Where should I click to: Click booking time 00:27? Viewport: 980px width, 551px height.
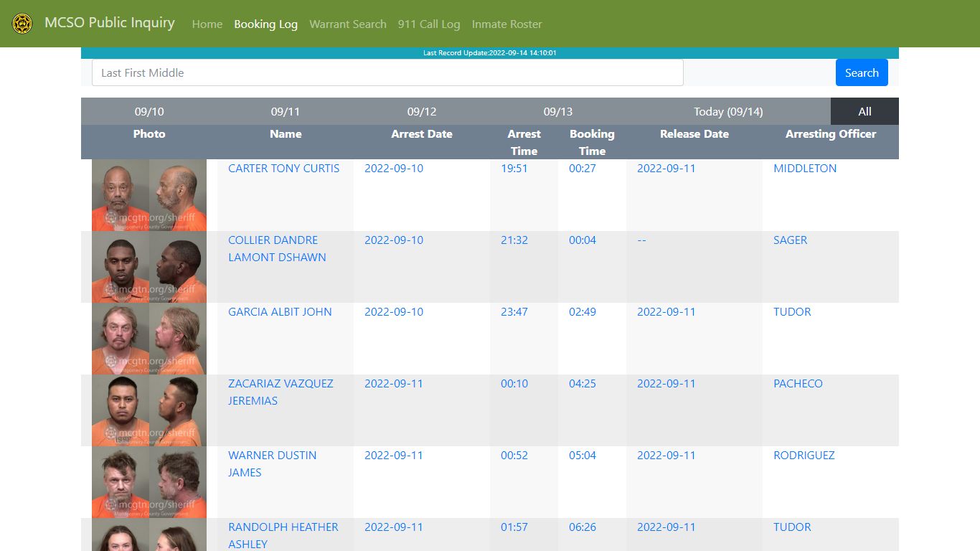583,168
